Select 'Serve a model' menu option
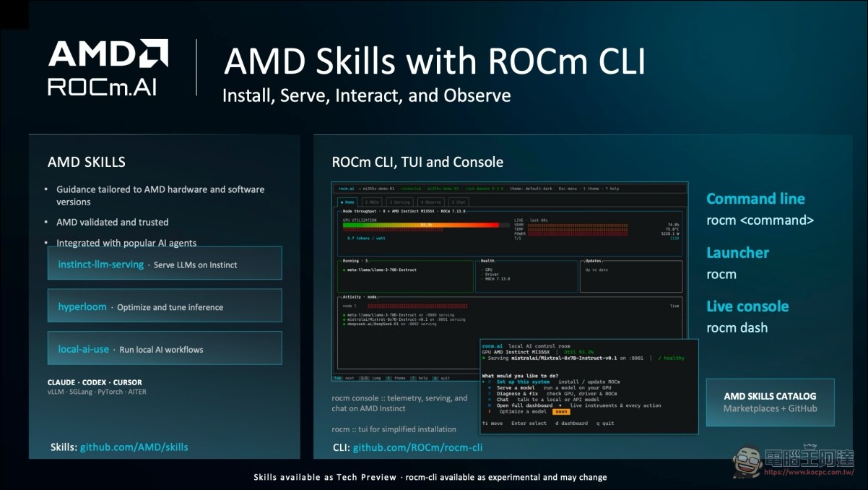 click(x=516, y=388)
